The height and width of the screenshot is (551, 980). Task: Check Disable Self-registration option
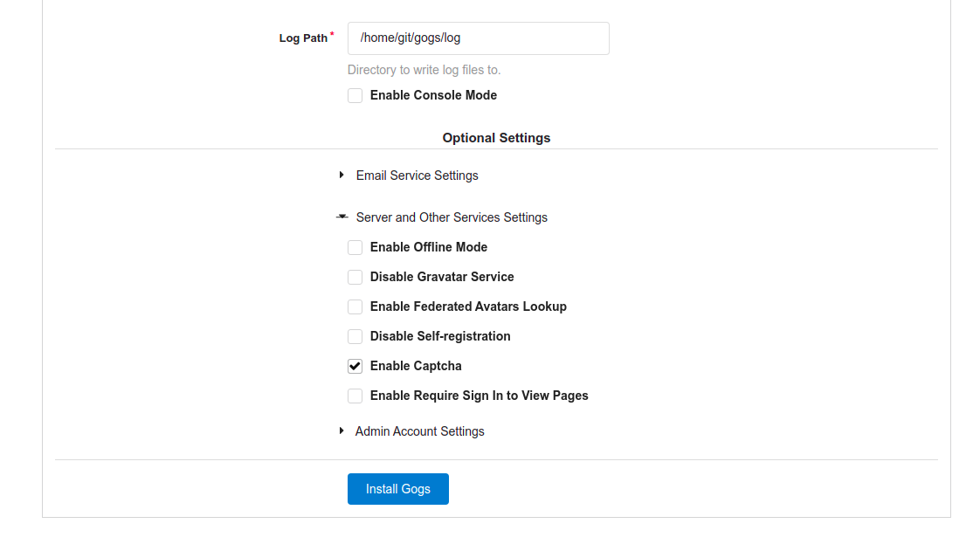355,336
